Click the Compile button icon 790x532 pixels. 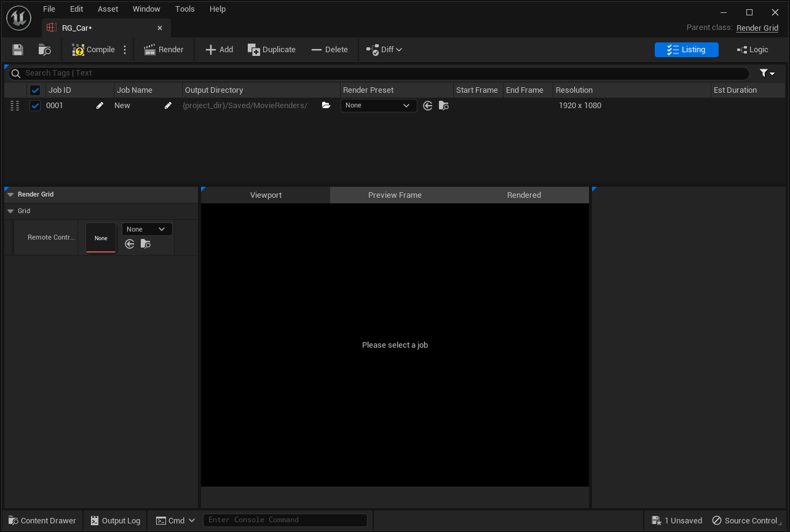(x=77, y=49)
